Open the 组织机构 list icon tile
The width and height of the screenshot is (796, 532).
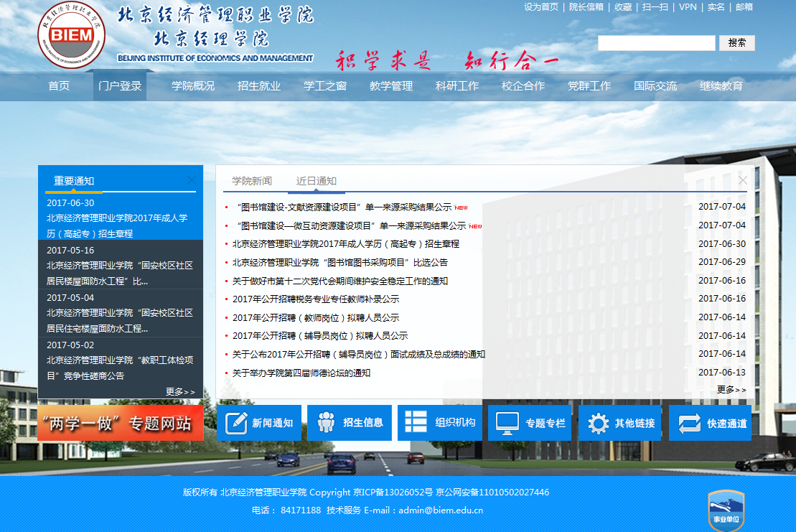[x=440, y=423]
